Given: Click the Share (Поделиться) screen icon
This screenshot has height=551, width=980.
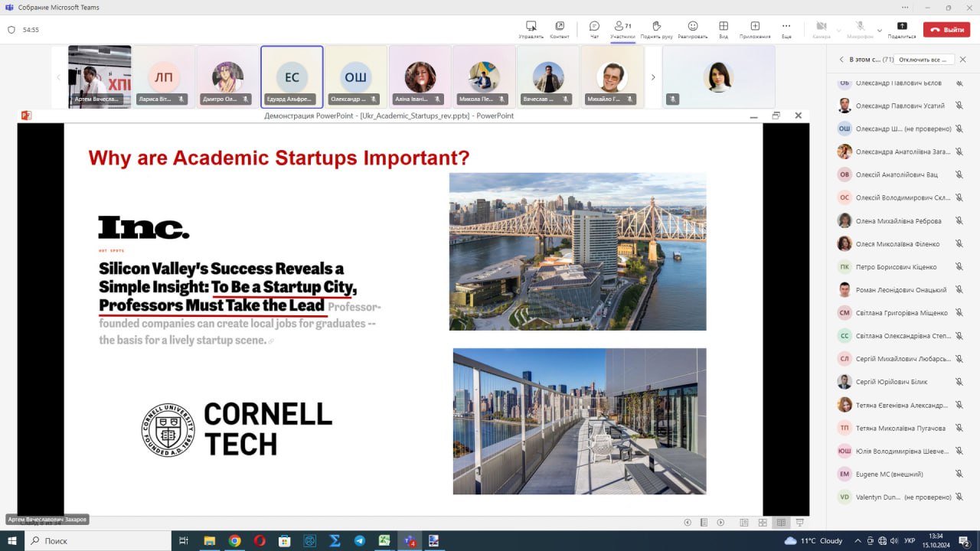Looking at the screenshot, I should 902,29.
